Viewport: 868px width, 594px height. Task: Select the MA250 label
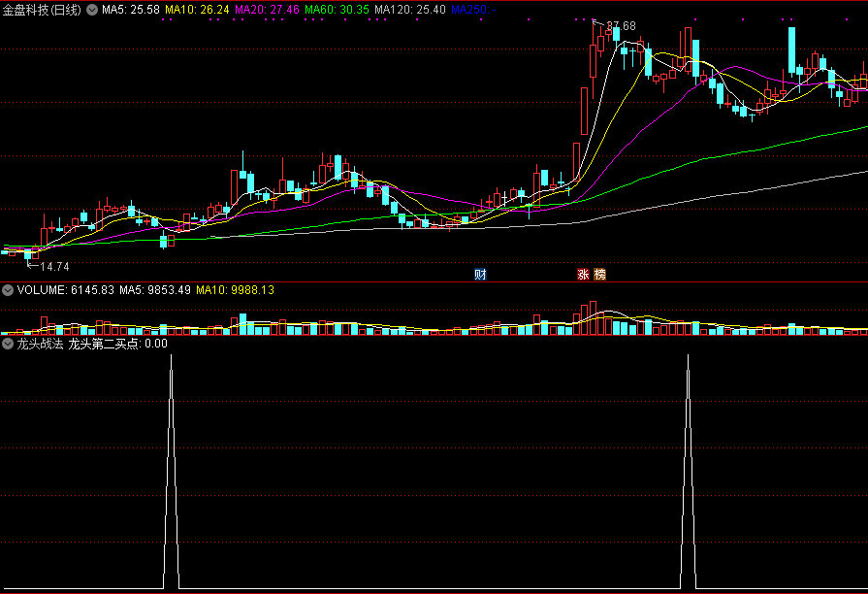coord(473,10)
